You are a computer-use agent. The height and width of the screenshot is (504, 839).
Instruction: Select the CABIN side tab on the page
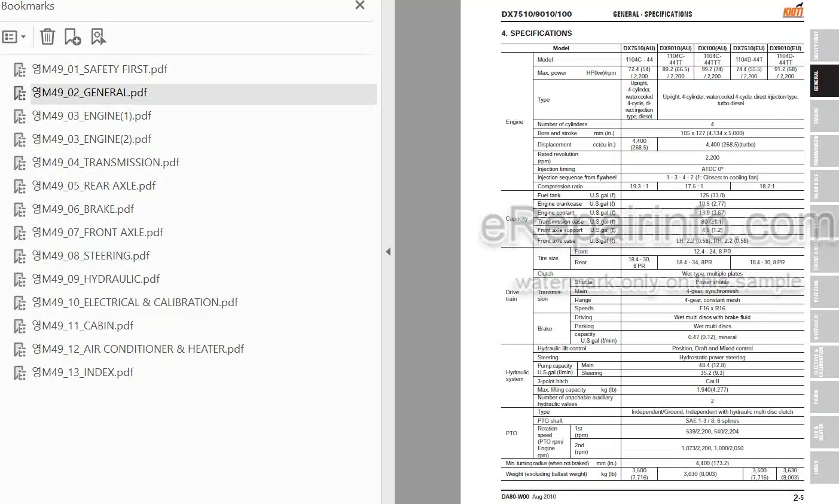[x=824, y=397]
